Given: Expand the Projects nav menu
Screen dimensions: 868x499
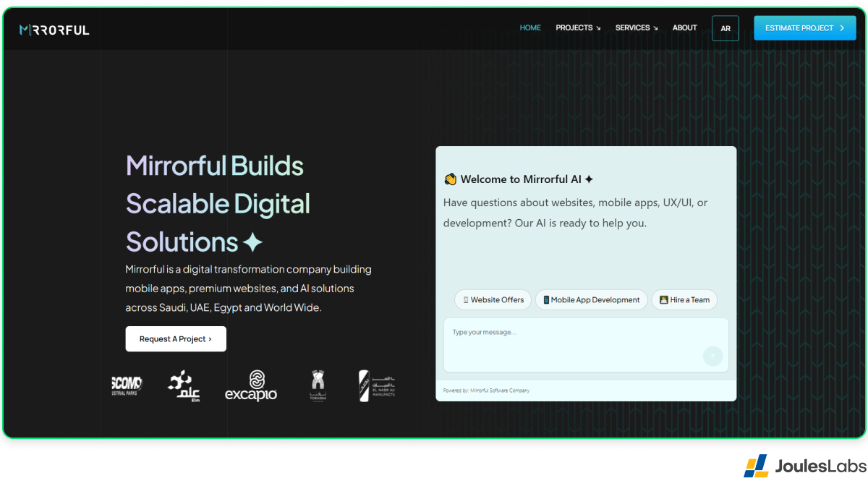Looking at the screenshot, I should point(579,27).
